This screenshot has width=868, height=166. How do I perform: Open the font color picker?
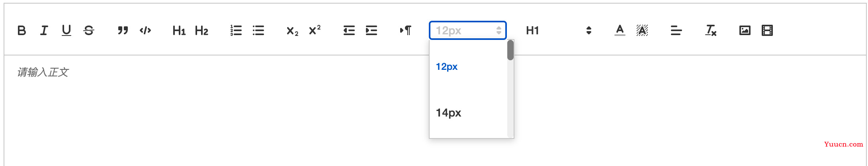click(620, 30)
